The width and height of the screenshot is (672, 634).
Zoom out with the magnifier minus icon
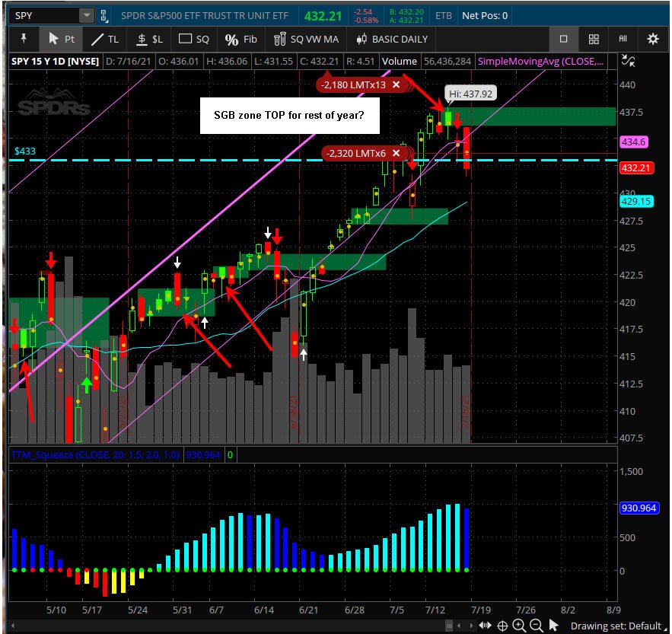point(536,626)
